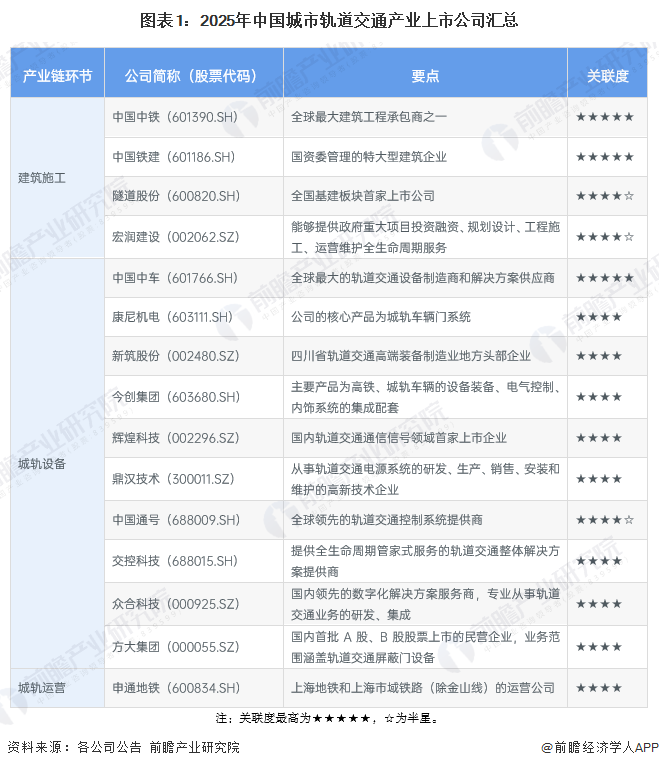Image resolution: width=659 pixels, height=768 pixels.
Task: Click the five-star rating for 中国中铁
Action: (x=604, y=117)
